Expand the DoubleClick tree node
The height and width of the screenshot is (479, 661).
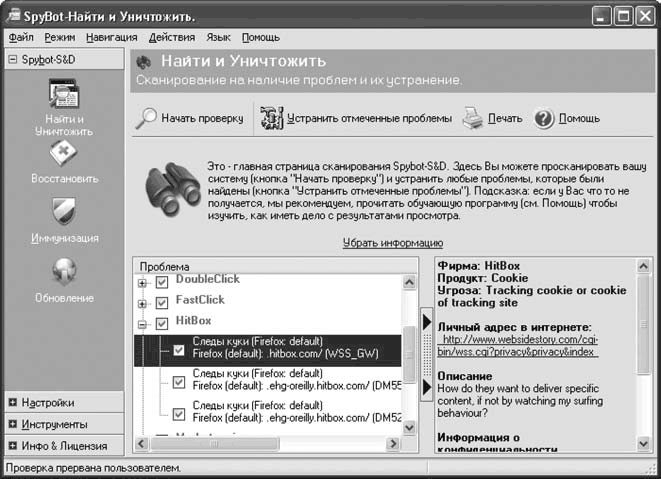click(142, 283)
